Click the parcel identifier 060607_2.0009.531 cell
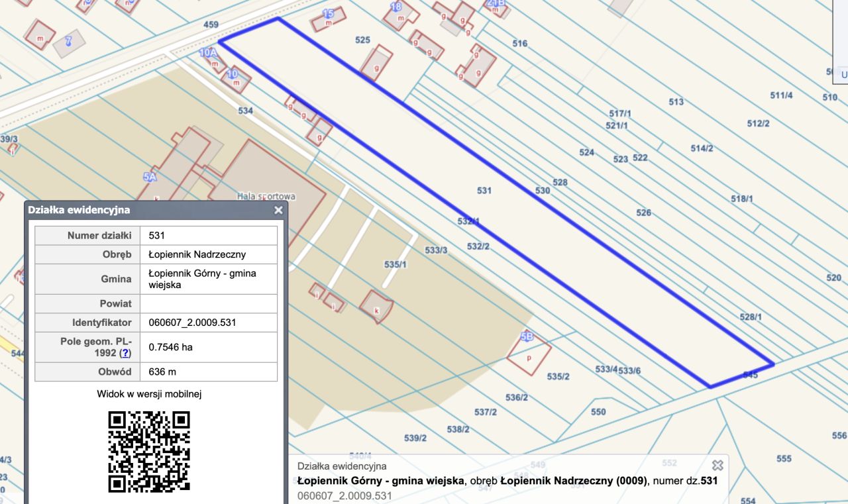848x504 pixels. pos(193,323)
